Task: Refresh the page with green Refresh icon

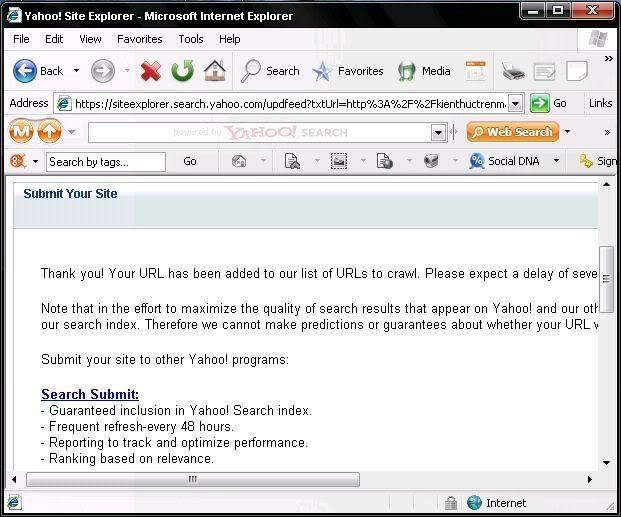Action: pyautogui.click(x=182, y=71)
